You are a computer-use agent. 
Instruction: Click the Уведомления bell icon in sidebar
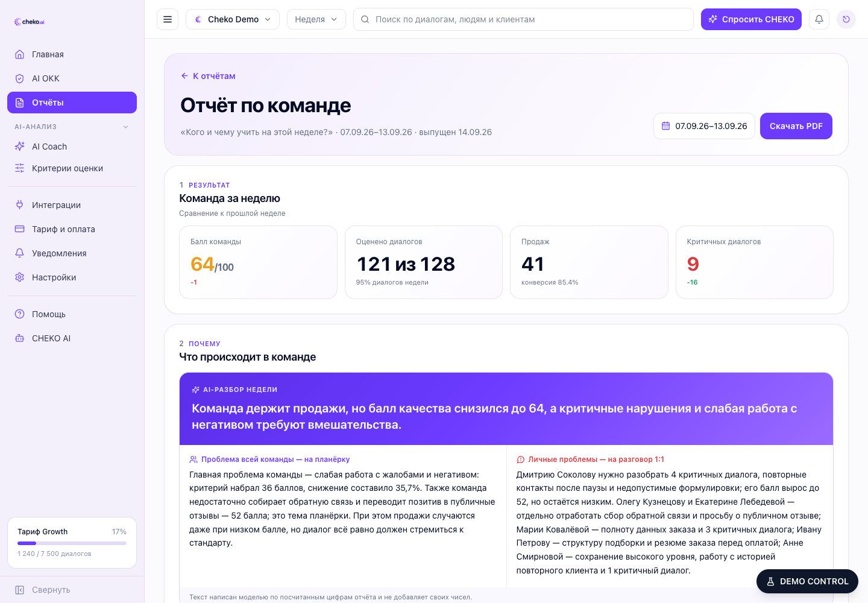20,253
